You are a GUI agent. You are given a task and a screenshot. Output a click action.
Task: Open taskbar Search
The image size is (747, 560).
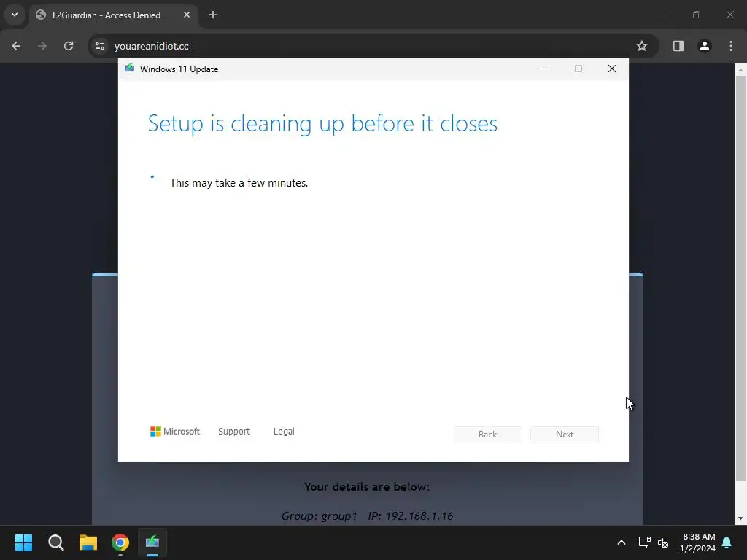point(55,542)
